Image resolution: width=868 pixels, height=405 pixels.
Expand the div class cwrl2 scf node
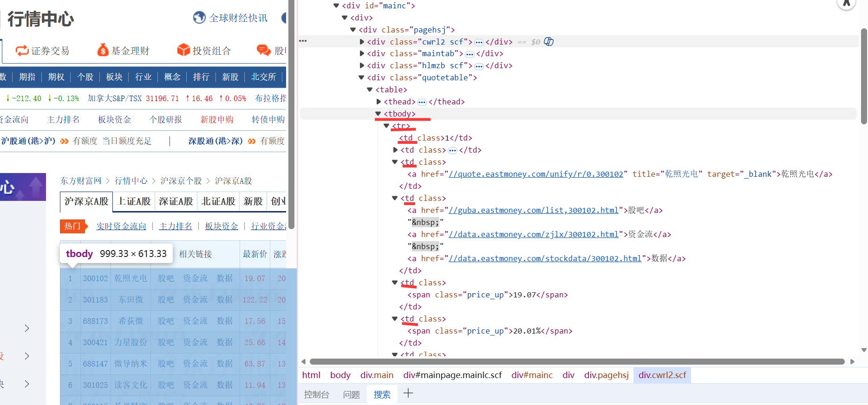tap(362, 42)
